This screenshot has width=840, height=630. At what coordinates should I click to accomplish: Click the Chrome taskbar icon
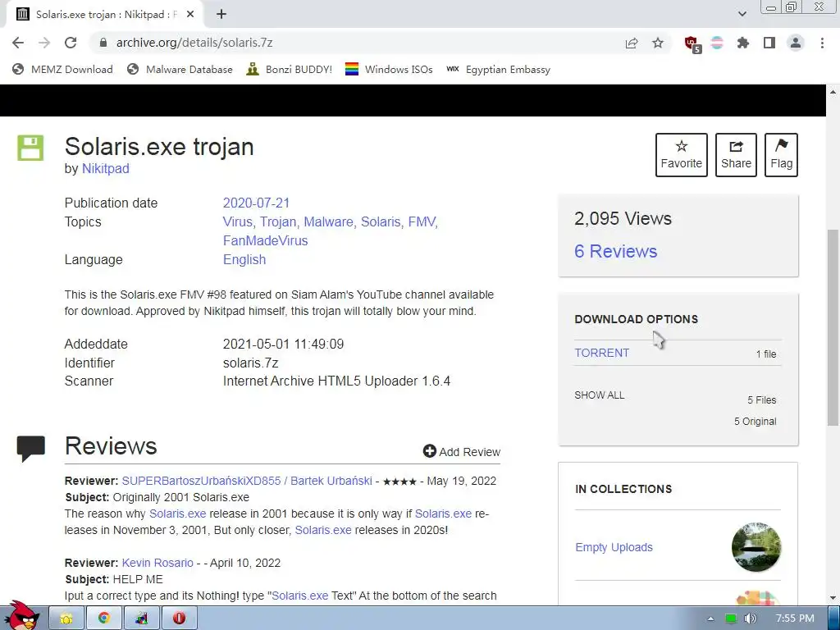(x=104, y=619)
